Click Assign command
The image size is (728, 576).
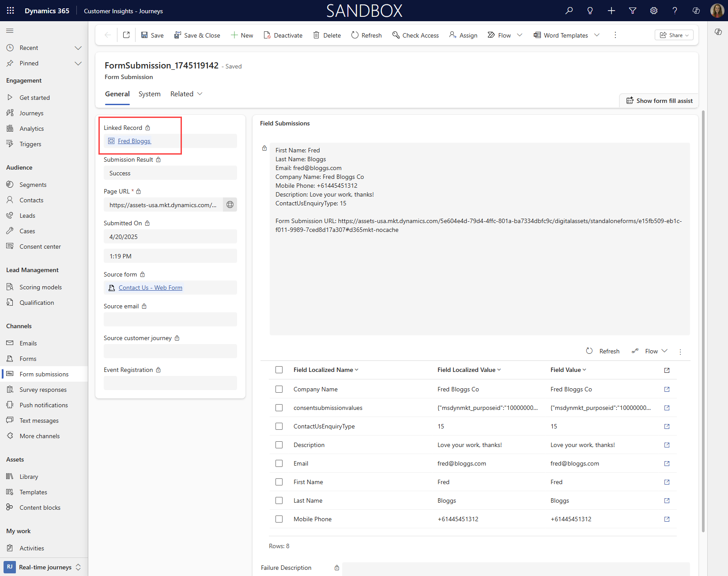click(463, 35)
